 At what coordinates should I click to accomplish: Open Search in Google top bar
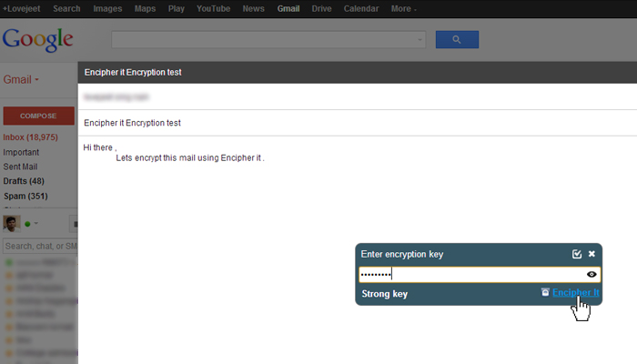66,8
